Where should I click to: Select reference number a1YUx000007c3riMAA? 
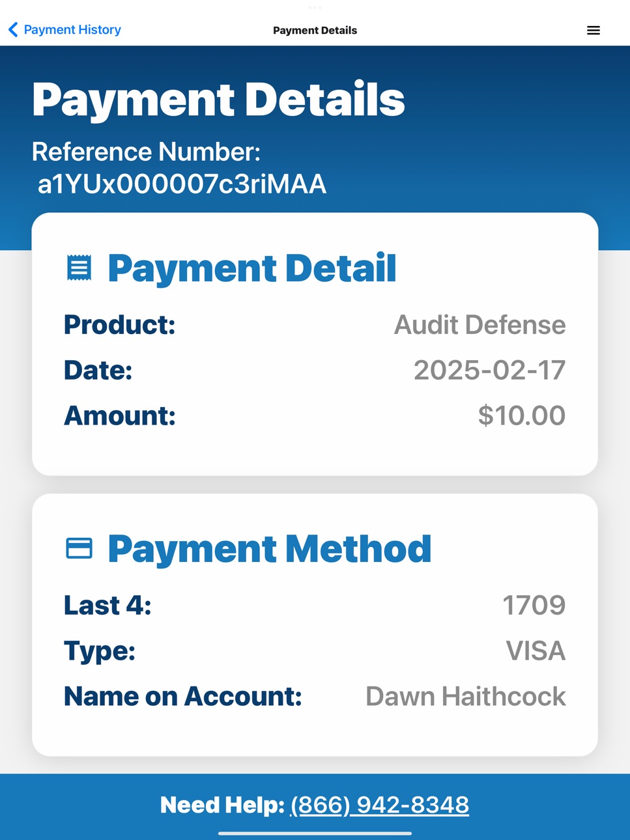point(182,184)
